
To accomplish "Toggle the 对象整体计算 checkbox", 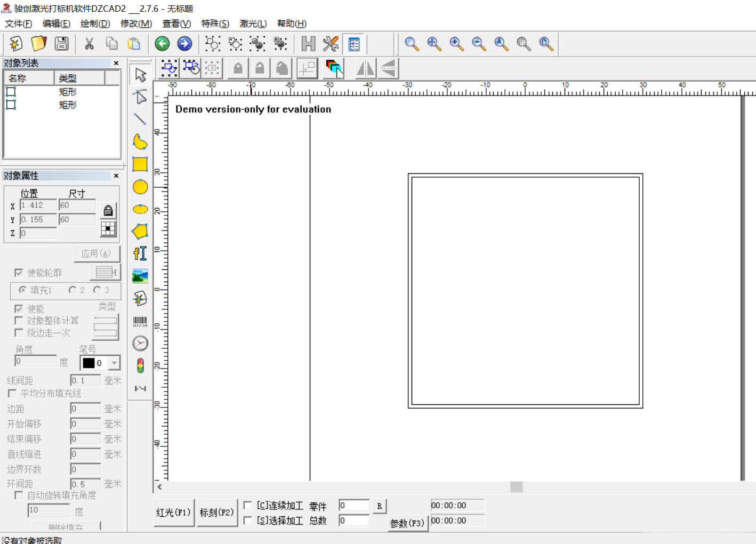I will 19,321.
